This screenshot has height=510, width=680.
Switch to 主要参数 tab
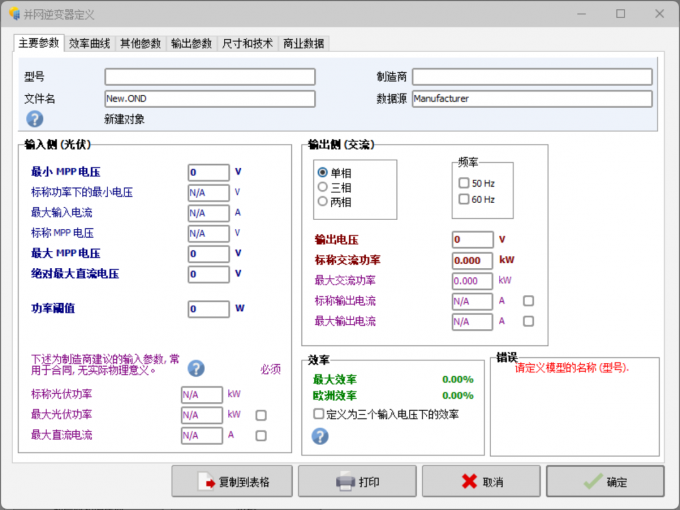click(39, 43)
